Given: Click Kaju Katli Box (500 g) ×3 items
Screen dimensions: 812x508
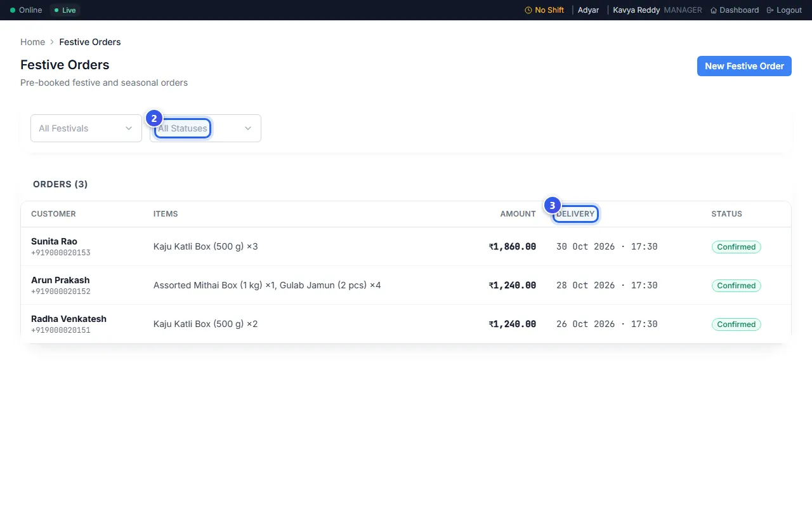Looking at the screenshot, I should point(206,246).
